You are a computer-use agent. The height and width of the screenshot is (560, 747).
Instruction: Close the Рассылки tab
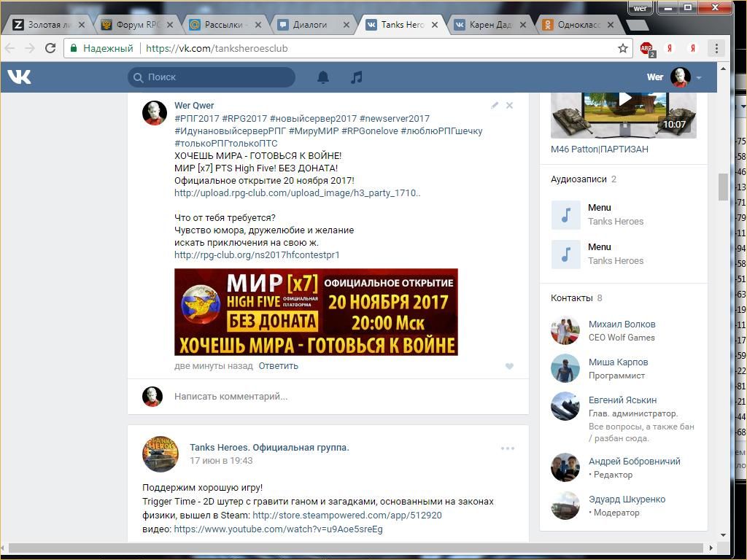258,25
